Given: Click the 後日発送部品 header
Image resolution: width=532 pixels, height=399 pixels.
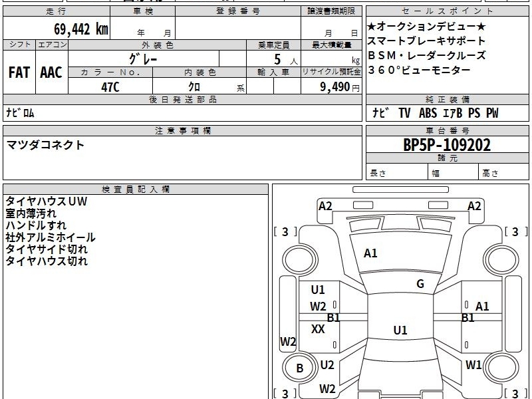Looking at the screenshot, I should click(182, 99).
